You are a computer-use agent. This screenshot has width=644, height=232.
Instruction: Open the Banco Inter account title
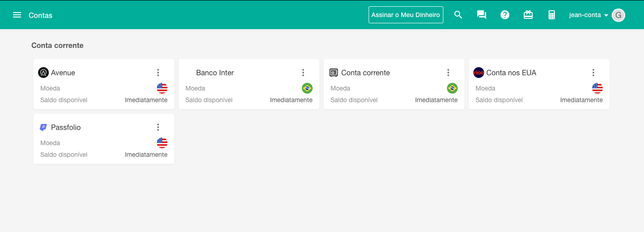pos(215,73)
